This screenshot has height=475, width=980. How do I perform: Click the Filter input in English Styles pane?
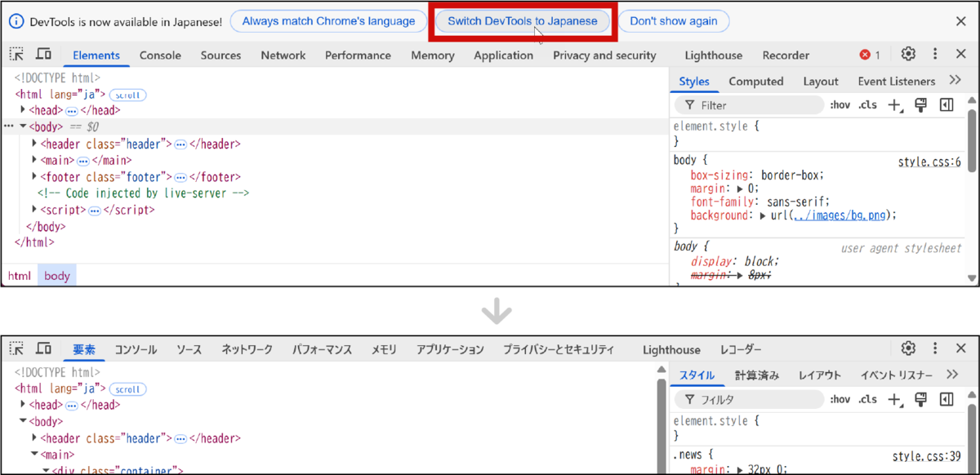tap(749, 105)
